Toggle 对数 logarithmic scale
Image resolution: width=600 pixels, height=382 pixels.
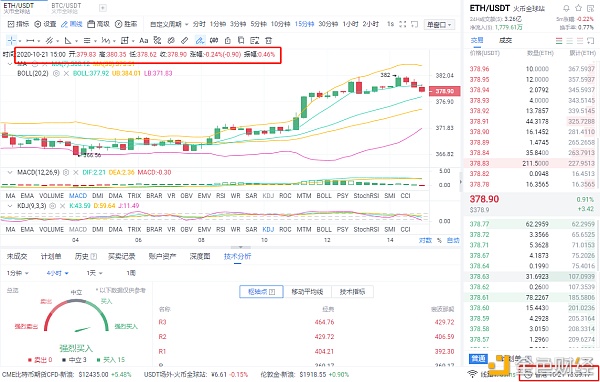(x=425, y=240)
